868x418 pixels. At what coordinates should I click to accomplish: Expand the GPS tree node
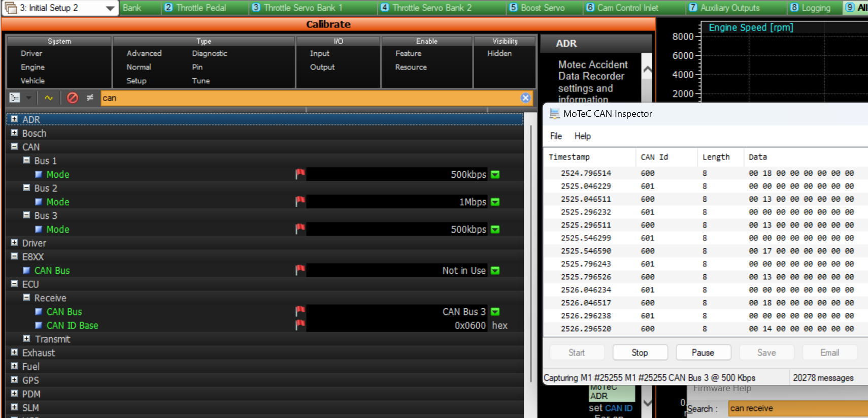coord(14,379)
